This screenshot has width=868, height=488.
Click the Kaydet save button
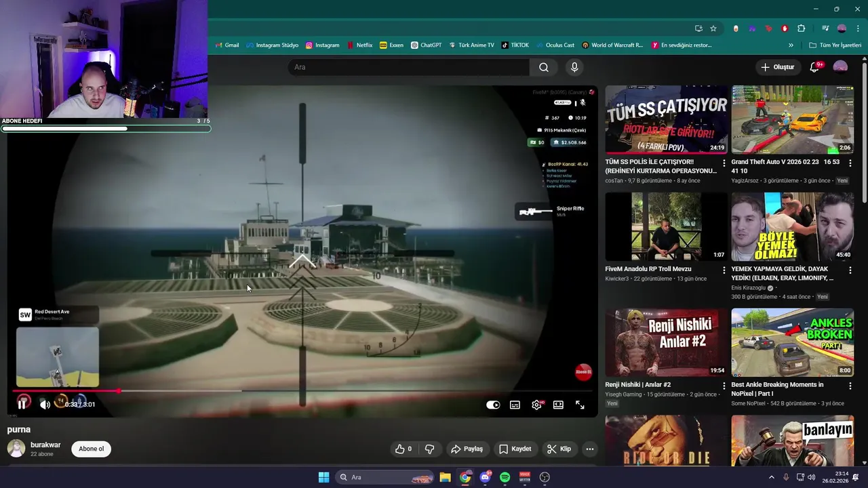pyautogui.click(x=515, y=449)
